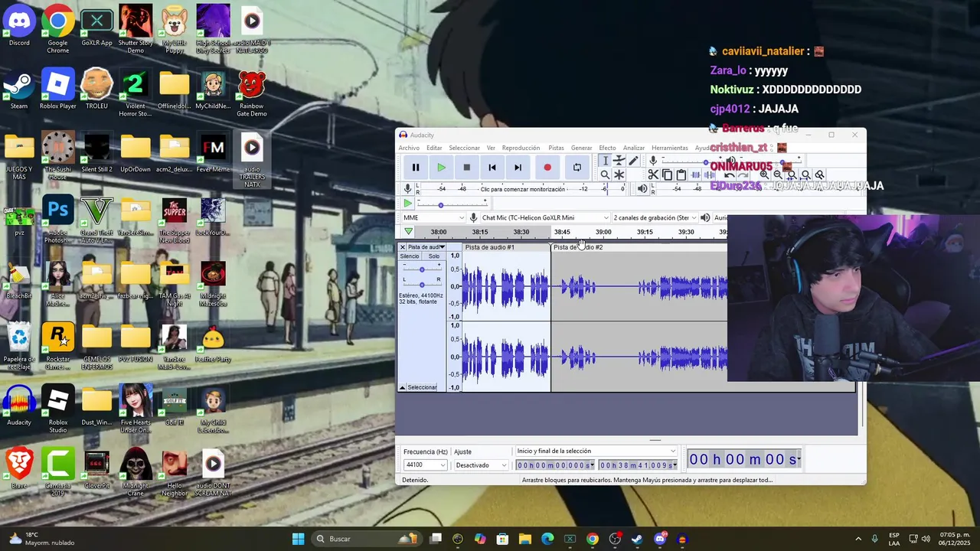The width and height of the screenshot is (980, 551).
Task: Open the Generar menu
Action: (581, 148)
